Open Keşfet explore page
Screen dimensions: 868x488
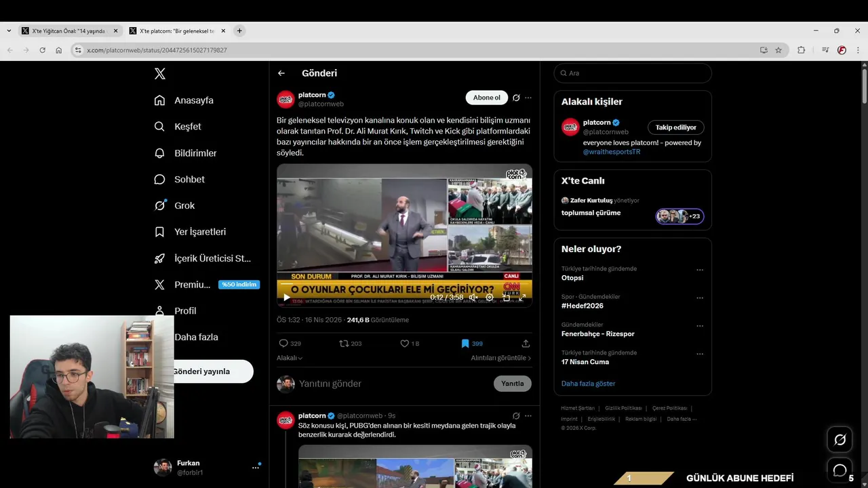(x=178, y=127)
